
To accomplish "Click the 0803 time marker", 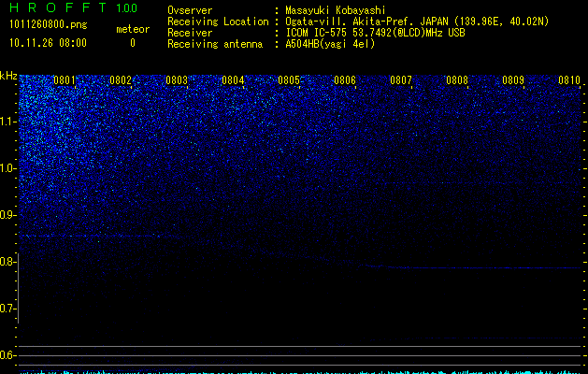I will pyautogui.click(x=177, y=80).
